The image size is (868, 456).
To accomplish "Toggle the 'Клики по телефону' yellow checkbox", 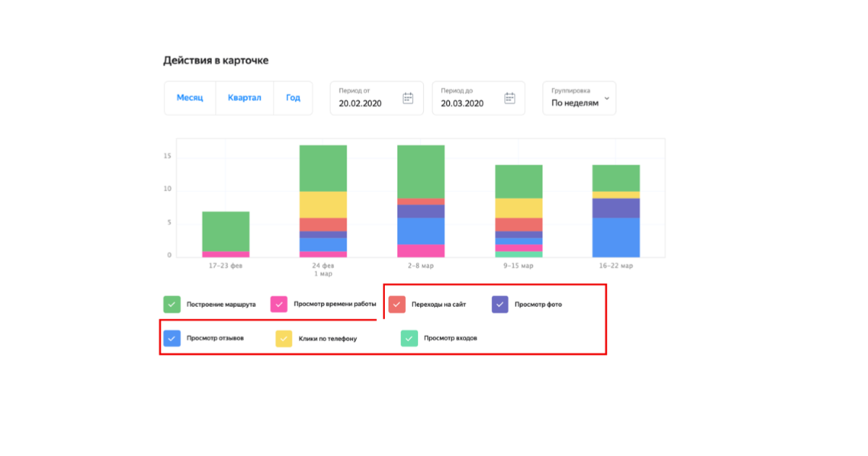I will tap(284, 338).
